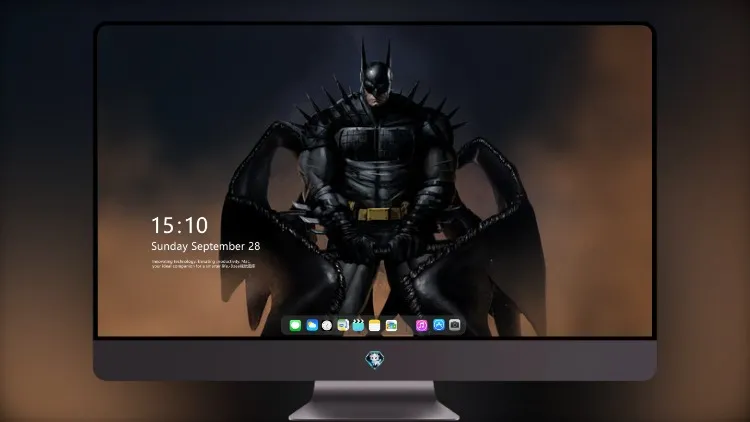
Task: Click the logo badge on monitor chin
Action: (x=375, y=359)
